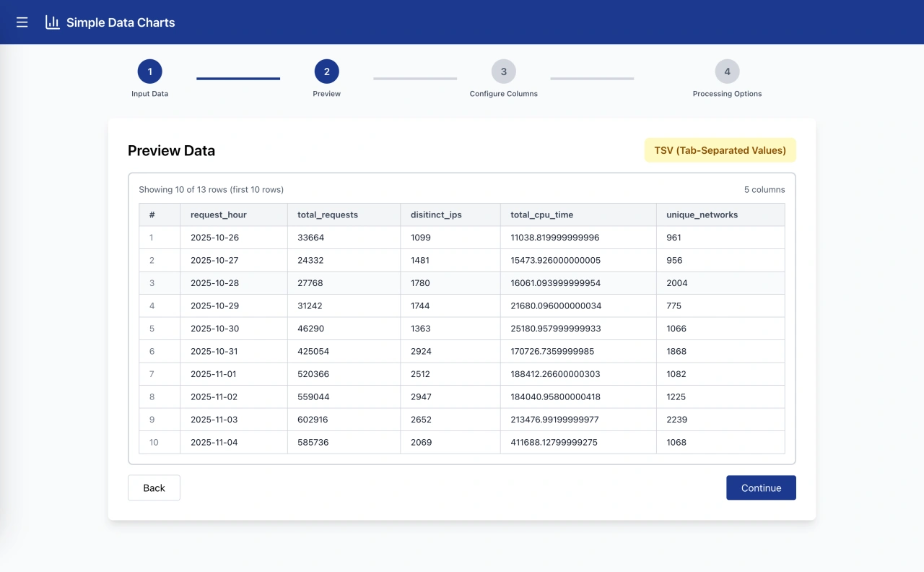Viewport: 924px width, 572px height.
Task: Go back using the Back button
Action: point(154,487)
